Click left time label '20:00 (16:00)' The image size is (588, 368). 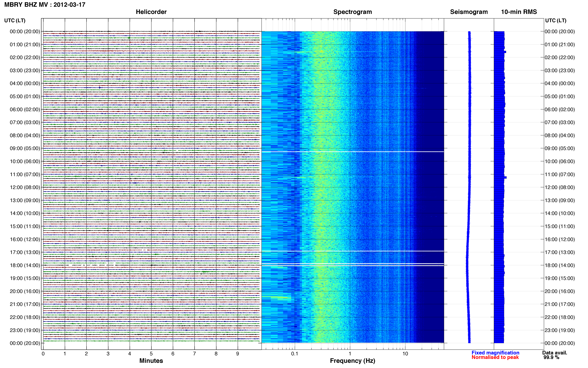tap(25, 291)
